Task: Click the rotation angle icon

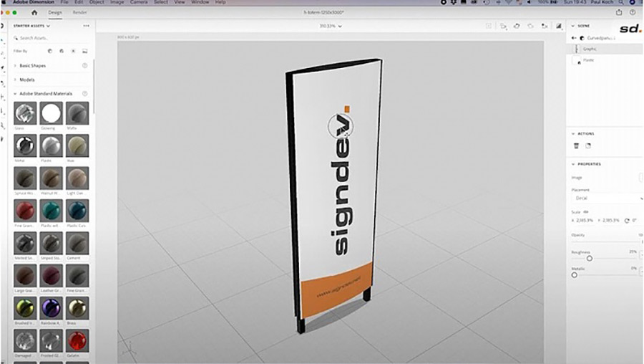Action: [x=627, y=221]
